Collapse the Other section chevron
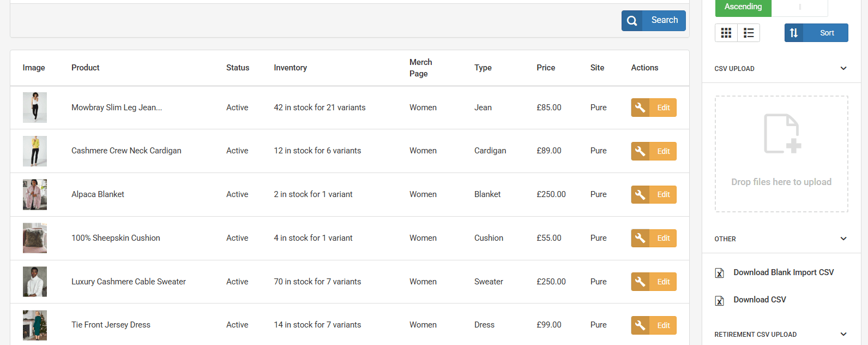Viewport: 868px width, 345px height. pos(843,239)
